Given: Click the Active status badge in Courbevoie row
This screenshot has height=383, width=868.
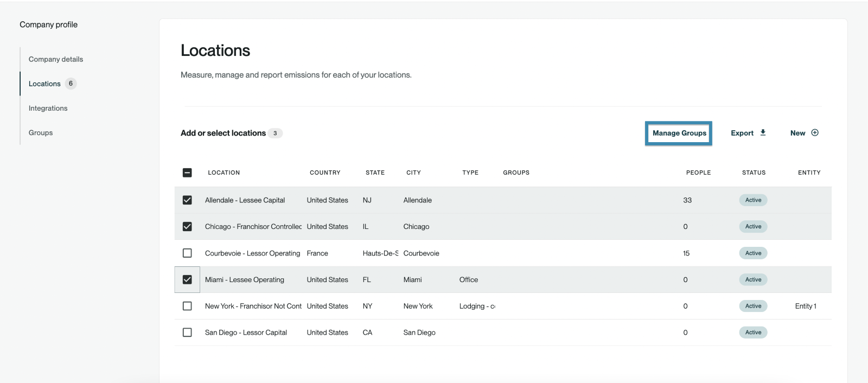Looking at the screenshot, I should click(x=753, y=253).
